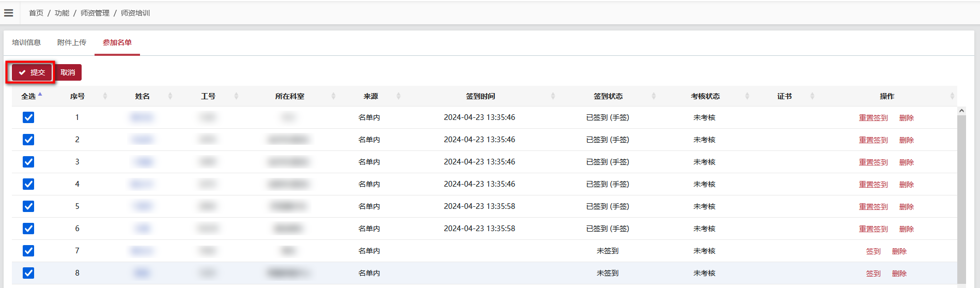
Task: Uncheck the checkbox for row 1
Action: (x=28, y=117)
